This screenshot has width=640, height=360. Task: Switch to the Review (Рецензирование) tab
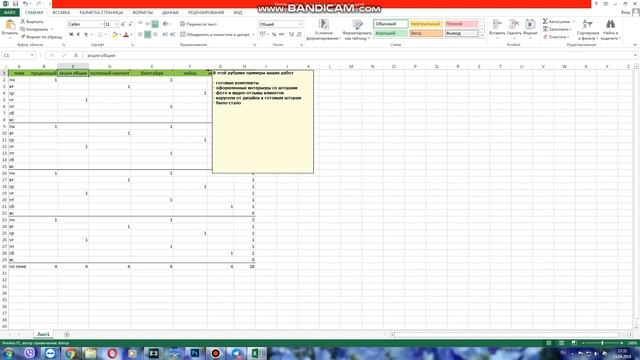[206, 13]
